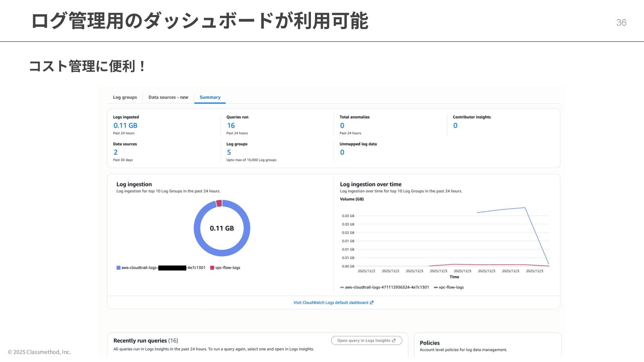Click the Total anomalies value 0
The width and height of the screenshot is (644, 362).
coord(342,125)
